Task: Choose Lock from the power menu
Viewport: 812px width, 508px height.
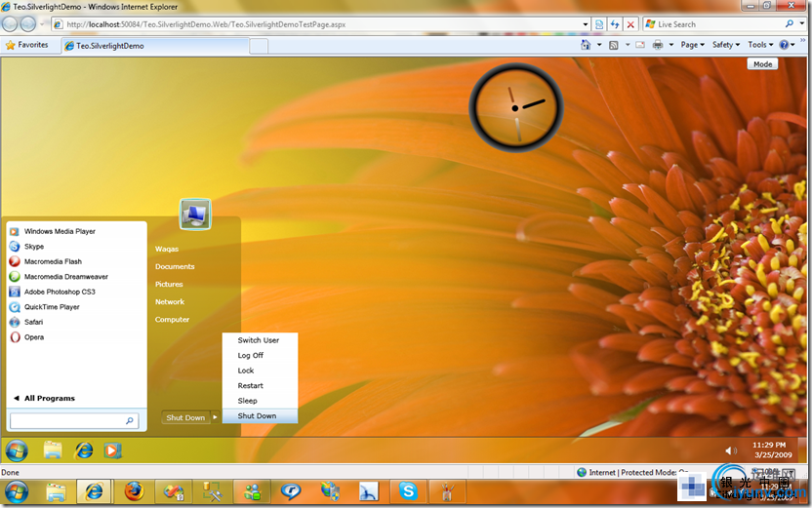Action: click(x=260, y=371)
